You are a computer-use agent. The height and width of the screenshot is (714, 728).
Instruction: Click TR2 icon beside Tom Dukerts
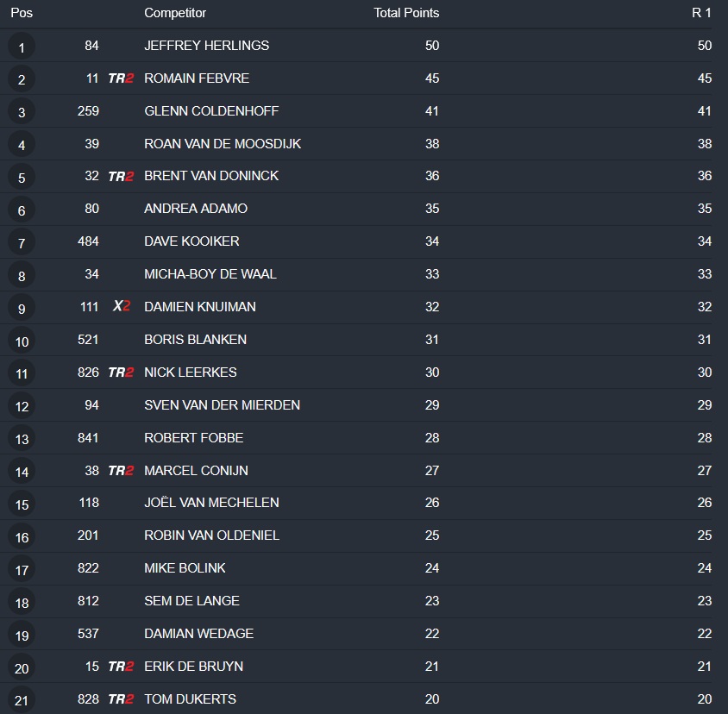121,699
